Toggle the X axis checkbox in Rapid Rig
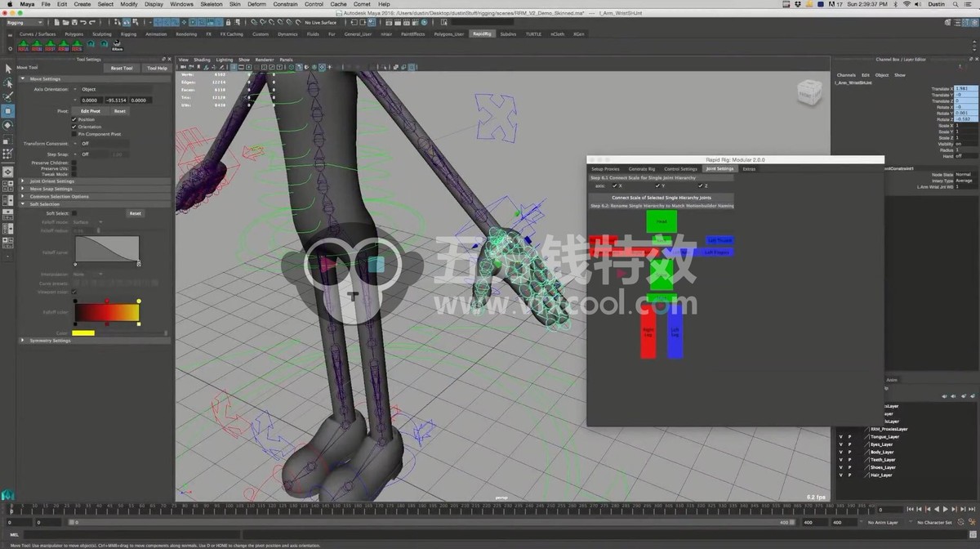 click(614, 185)
